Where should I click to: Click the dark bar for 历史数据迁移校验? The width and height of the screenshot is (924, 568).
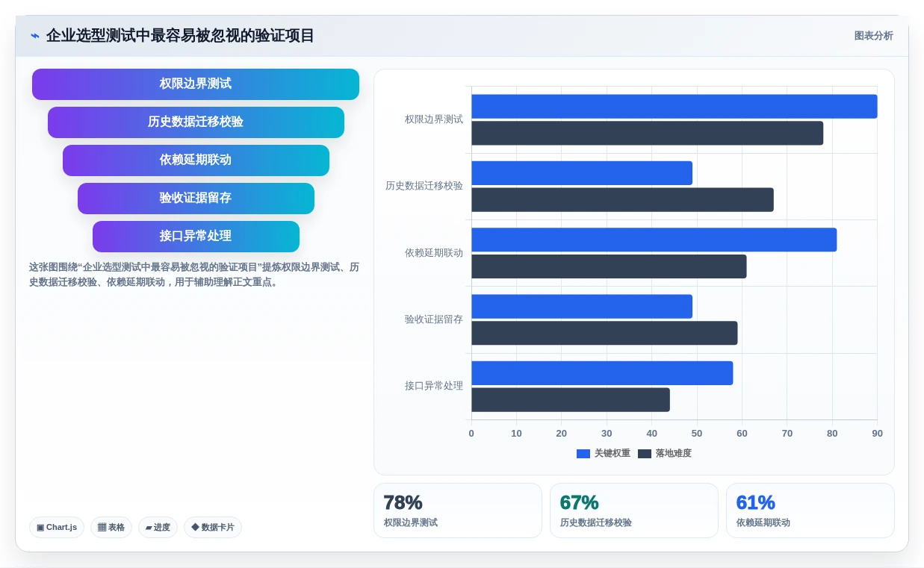point(622,200)
